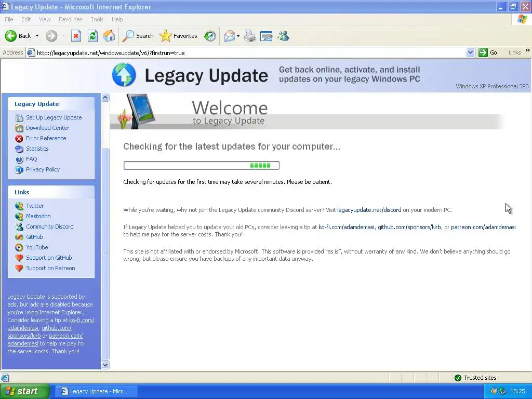Open the Favorites menu
Screen dimensions: 532x399
70,19
